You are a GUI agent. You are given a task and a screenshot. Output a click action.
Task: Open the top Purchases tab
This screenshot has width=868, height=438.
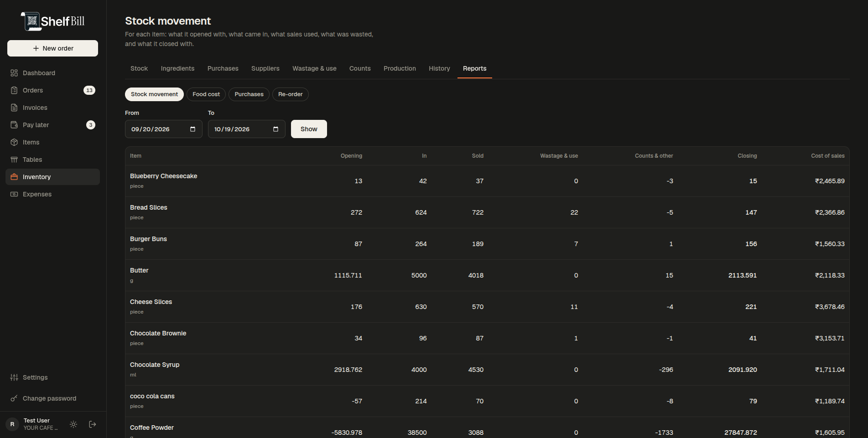tap(223, 68)
